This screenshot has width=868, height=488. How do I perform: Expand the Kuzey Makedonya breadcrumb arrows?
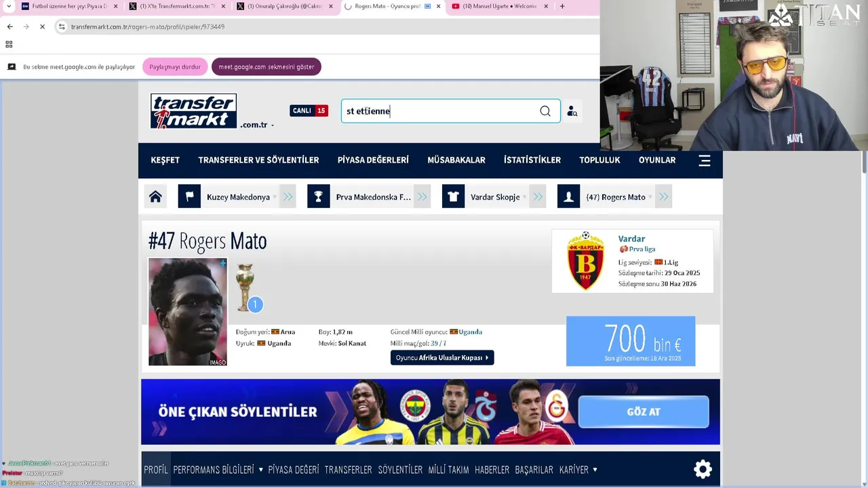(288, 197)
